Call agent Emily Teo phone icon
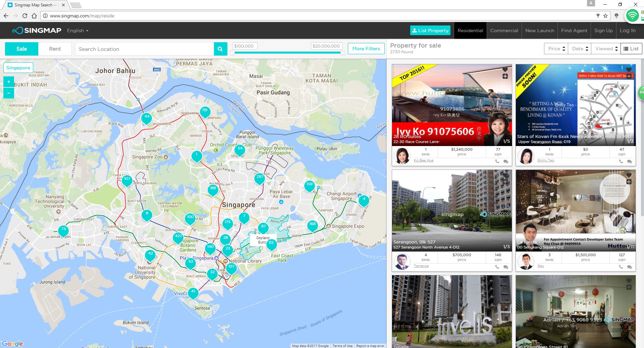The image size is (644, 348). [x=621, y=161]
